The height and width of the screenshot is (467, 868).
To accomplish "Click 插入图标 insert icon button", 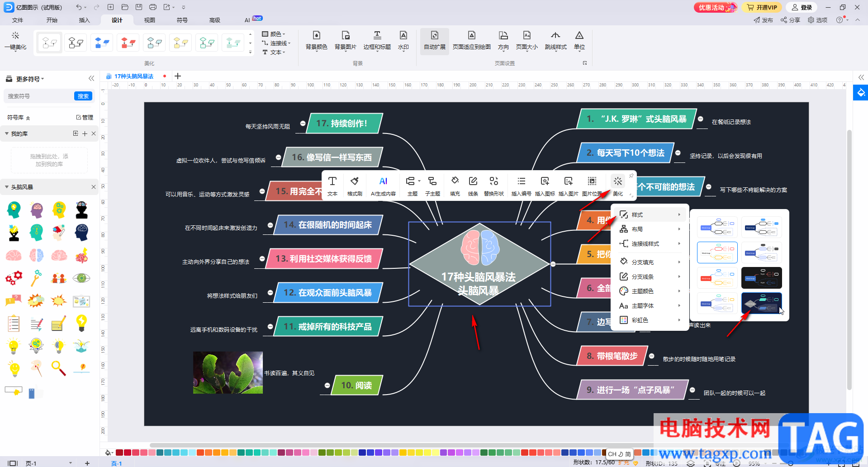I will coord(545,186).
